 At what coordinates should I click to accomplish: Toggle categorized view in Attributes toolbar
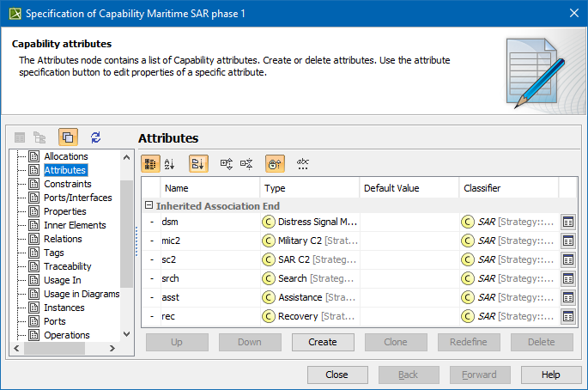click(149, 163)
